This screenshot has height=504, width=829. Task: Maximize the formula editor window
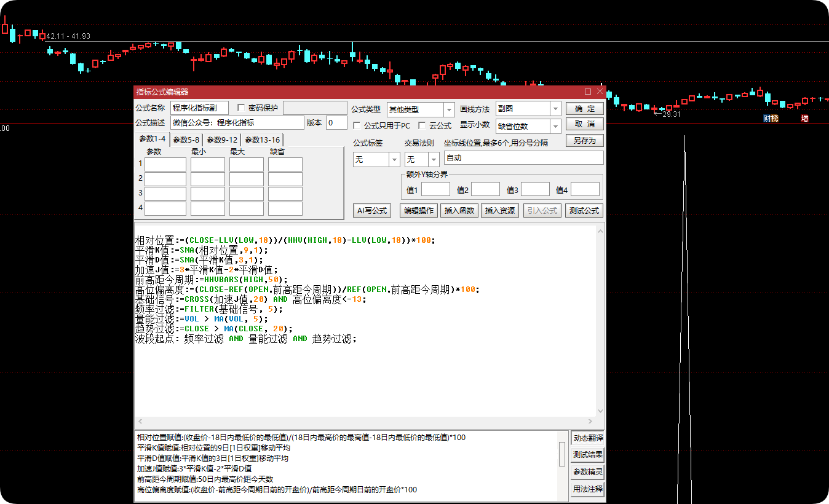[588, 92]
